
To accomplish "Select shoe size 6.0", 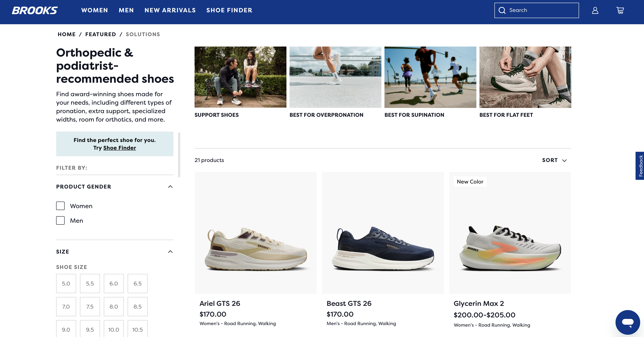I will [x=114, y=284].
